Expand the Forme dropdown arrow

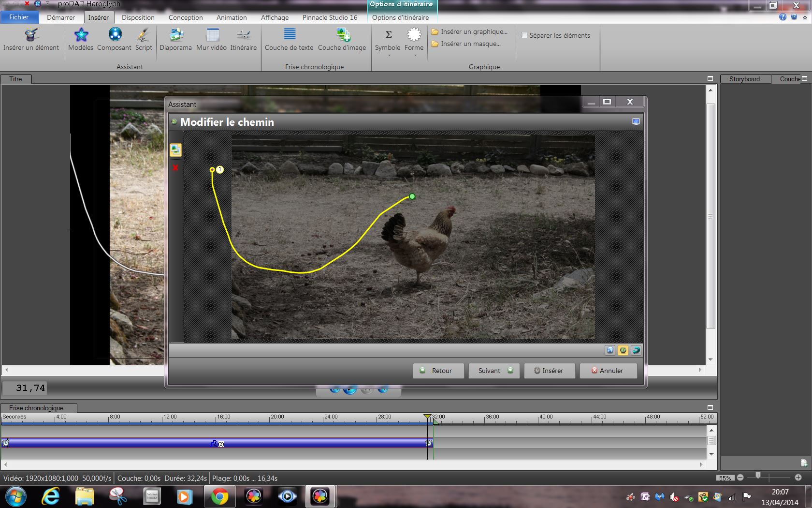click(x=415, y=56)
